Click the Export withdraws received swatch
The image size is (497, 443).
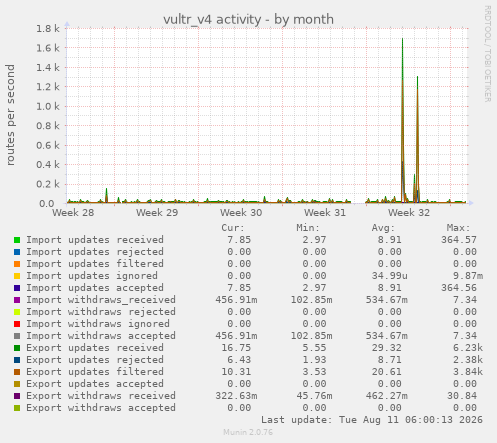click(x=17, y=396)
